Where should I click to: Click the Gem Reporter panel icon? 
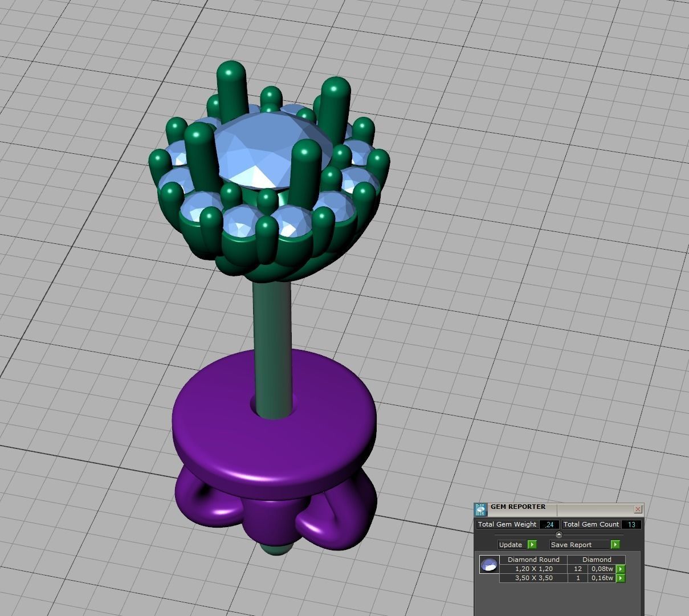tap(480, 509)
